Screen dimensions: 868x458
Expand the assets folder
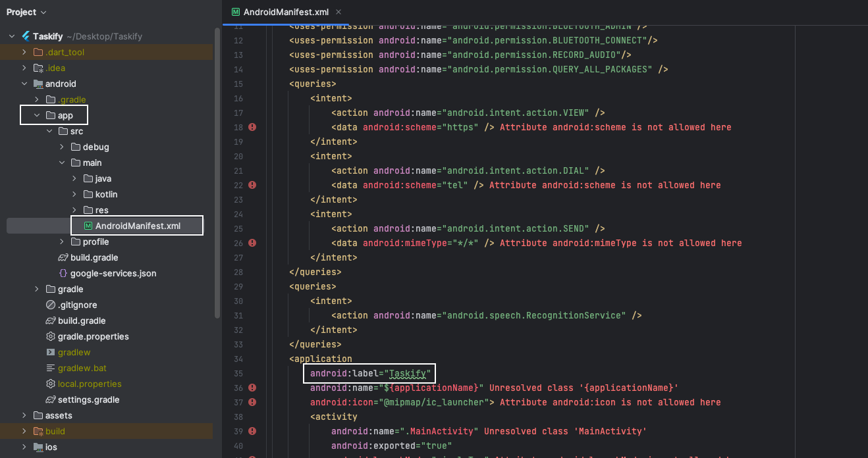(24, 415)
